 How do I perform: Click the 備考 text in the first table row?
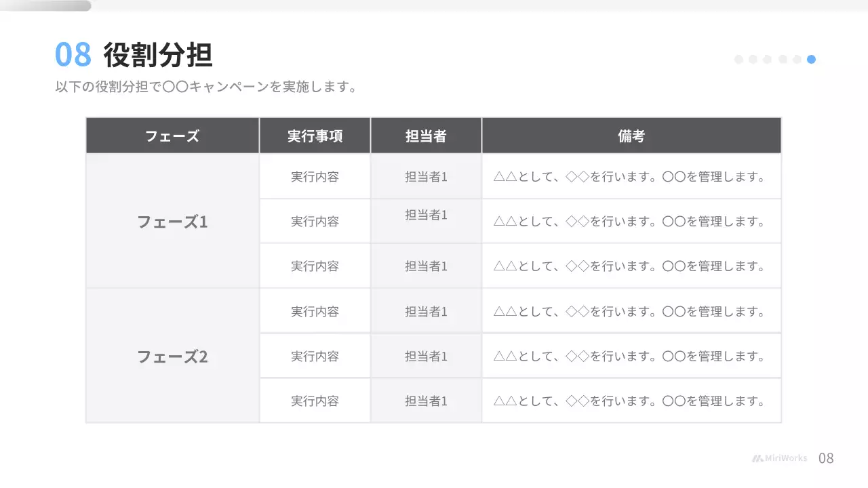coord(629,177)
